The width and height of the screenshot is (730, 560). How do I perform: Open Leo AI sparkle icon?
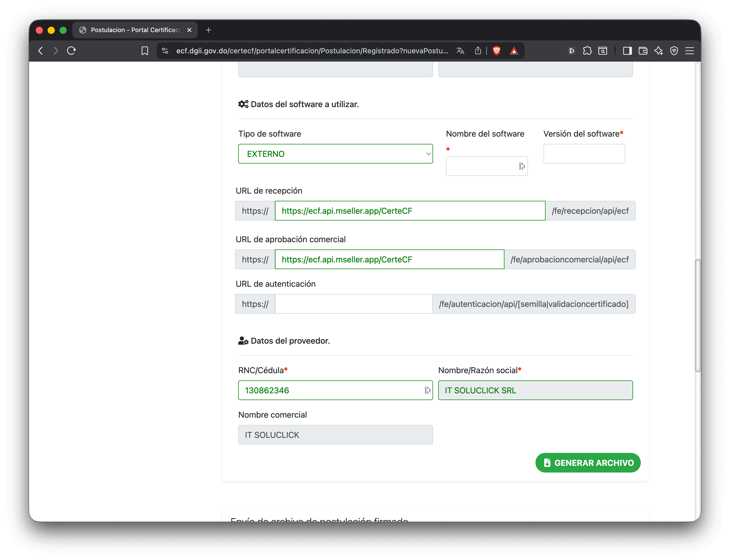click(x=658, y=51)
